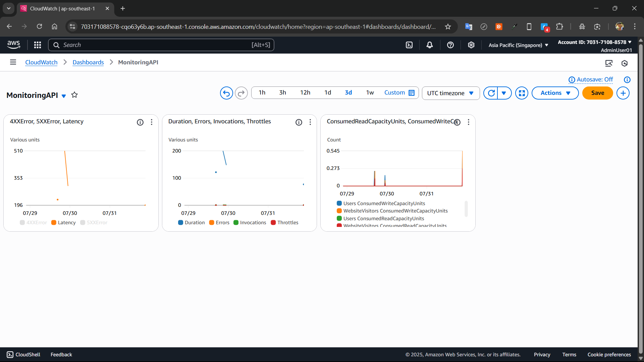Toggle 4XXError series in legend
This screenshot has height=362, width=644.
click(x=34, y=223)
